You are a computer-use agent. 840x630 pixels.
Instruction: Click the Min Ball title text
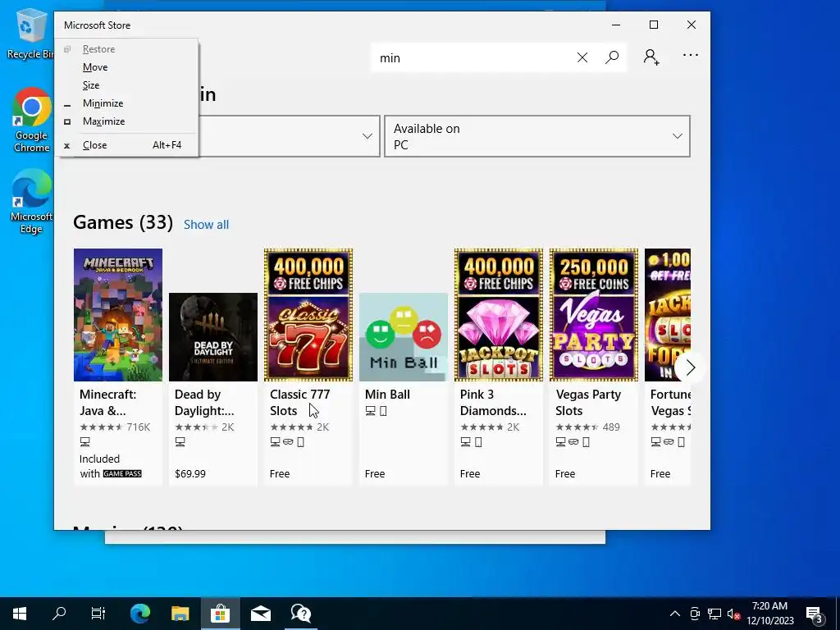point(387,395)
